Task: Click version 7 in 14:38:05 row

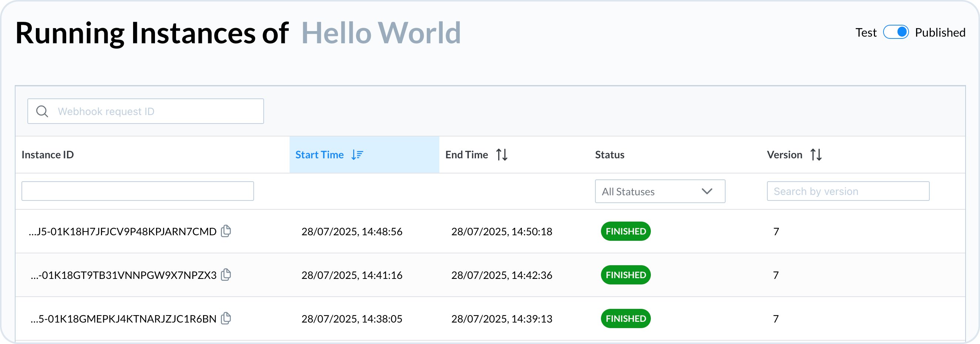Action: point(776,319)
